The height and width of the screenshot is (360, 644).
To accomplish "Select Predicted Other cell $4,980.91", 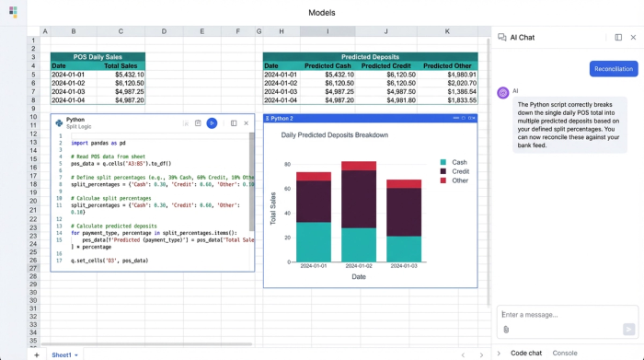I will pyautogui.click(x=447, y=75).
